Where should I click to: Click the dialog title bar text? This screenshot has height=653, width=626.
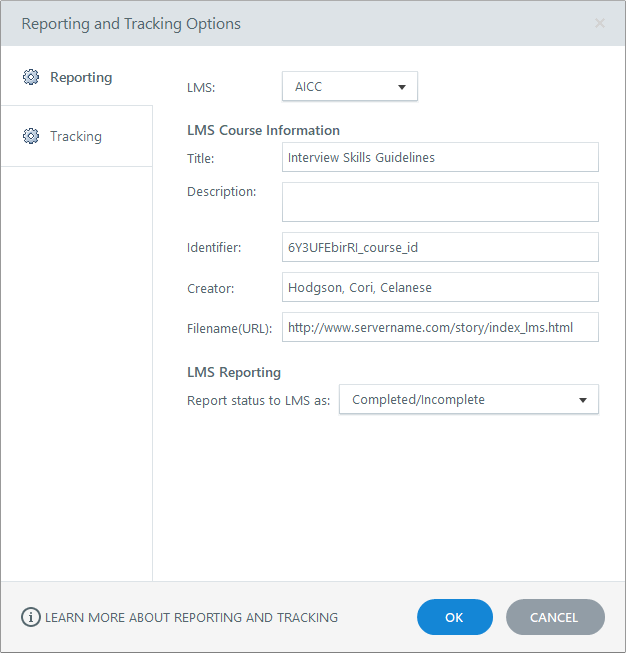(131, 23)
